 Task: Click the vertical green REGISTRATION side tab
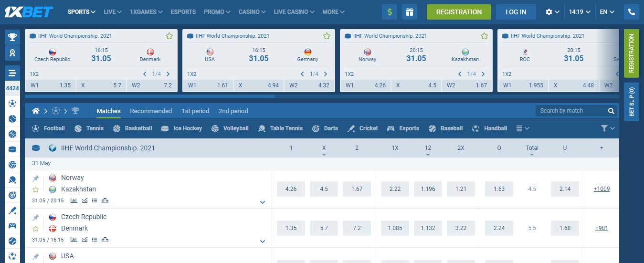632,53
